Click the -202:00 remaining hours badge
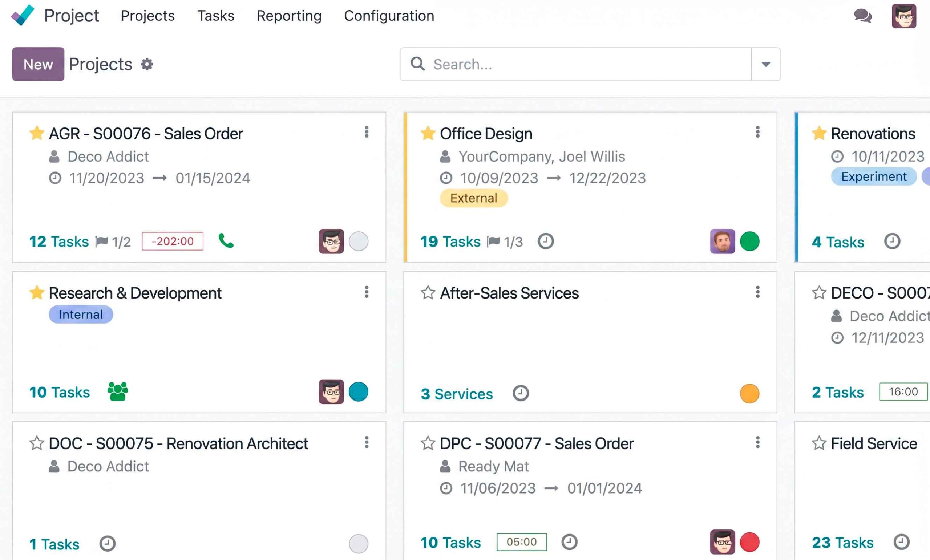The image size is (930, 560). click(173, 241)
